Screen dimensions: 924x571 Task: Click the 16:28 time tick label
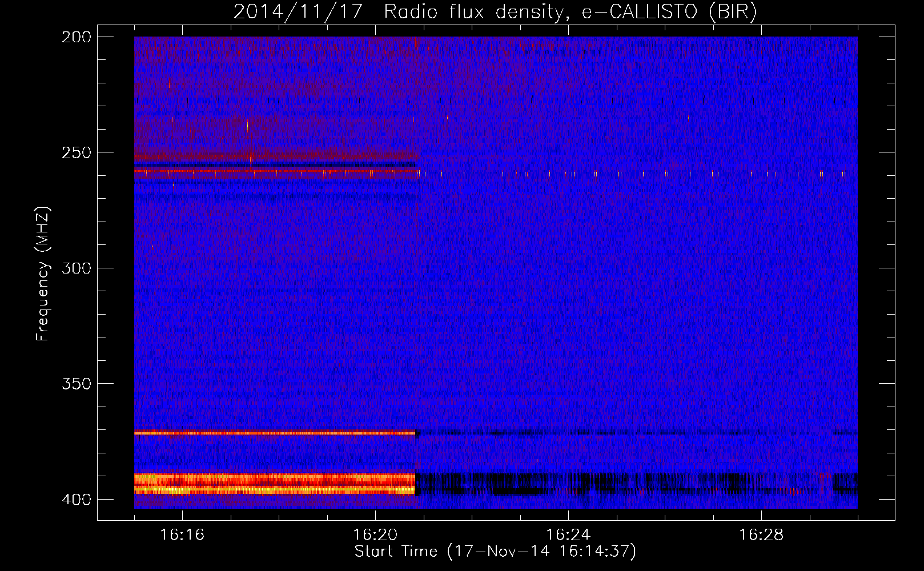(x=761, y=535)
